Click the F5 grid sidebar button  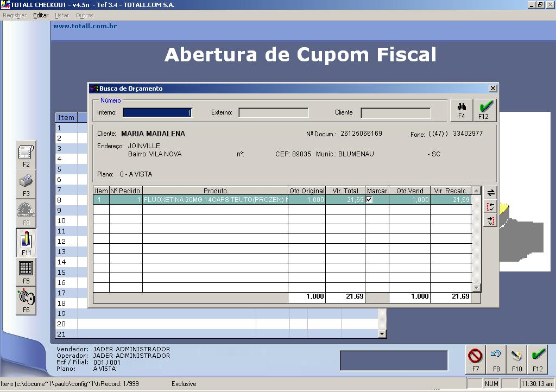[x=26, y=272]
